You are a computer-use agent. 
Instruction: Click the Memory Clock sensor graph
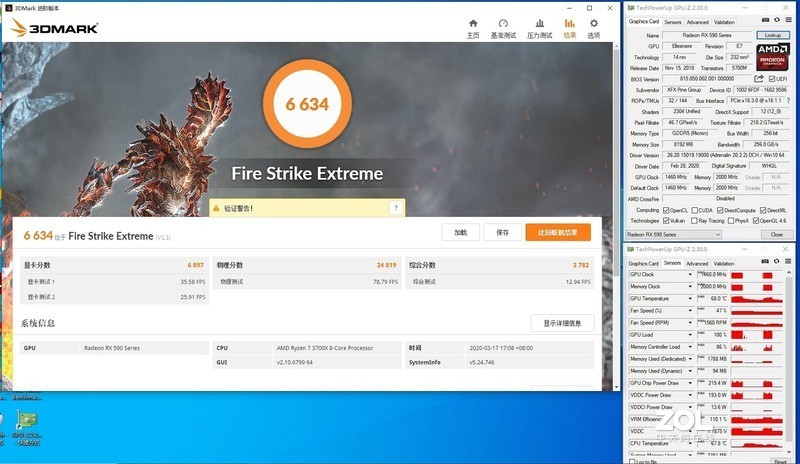[x=757, y=287]
